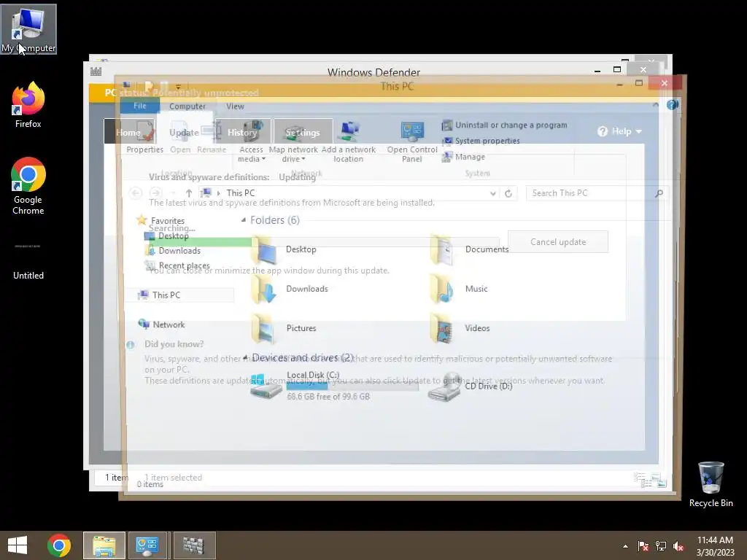Expand the address bar history dropdown
Viewport: 747px width, 560px height.
pos(492,193)
